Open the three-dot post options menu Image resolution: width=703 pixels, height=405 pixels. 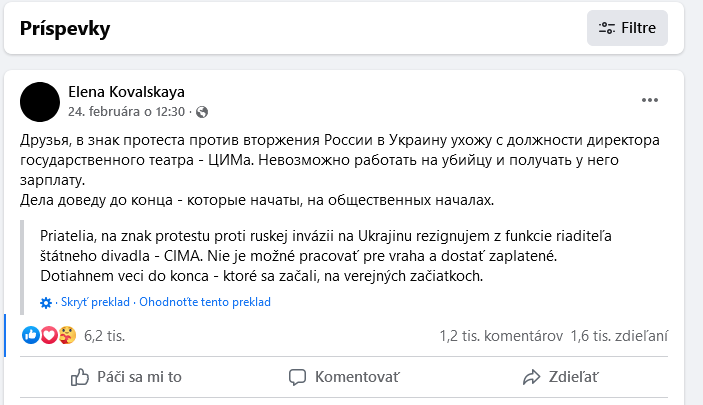click(650, 100)
